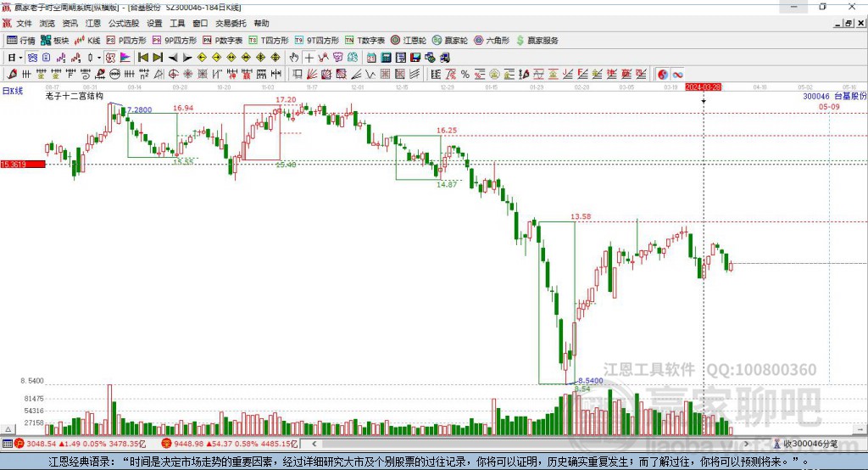The image size is (868, 470).
Task: Open the 六角形 hexagon tool
Action: point(492,41)
